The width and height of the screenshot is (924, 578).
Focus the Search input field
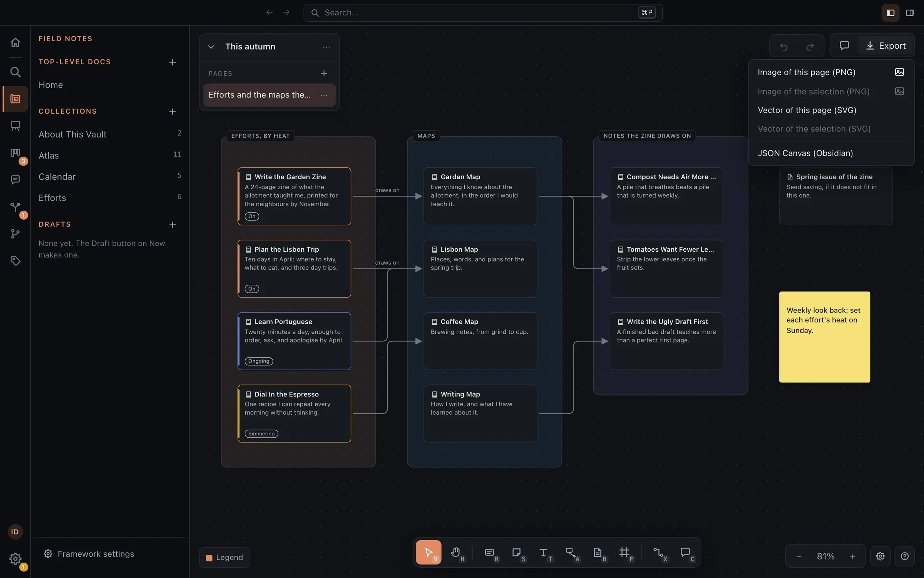(x=483, y=13)
